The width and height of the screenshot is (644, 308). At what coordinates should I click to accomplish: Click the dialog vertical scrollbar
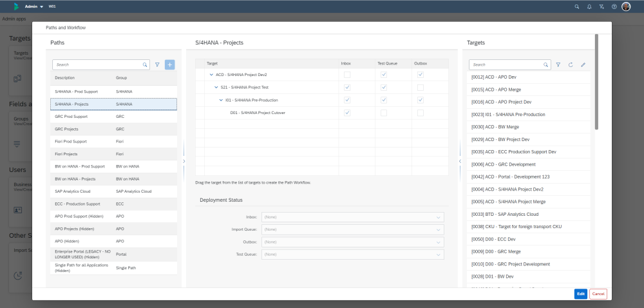(x=596, y=82)
